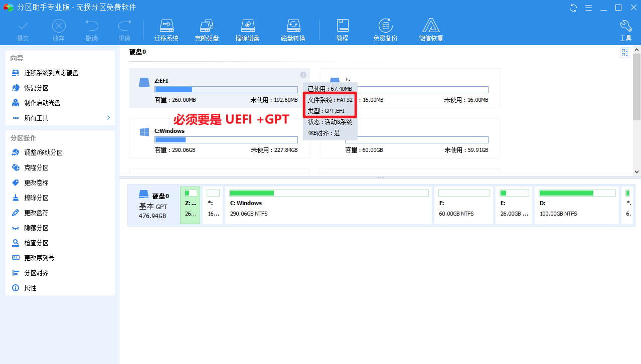Refresh disk list with the sync icon
641x364 pixels.
coord(572,8)
